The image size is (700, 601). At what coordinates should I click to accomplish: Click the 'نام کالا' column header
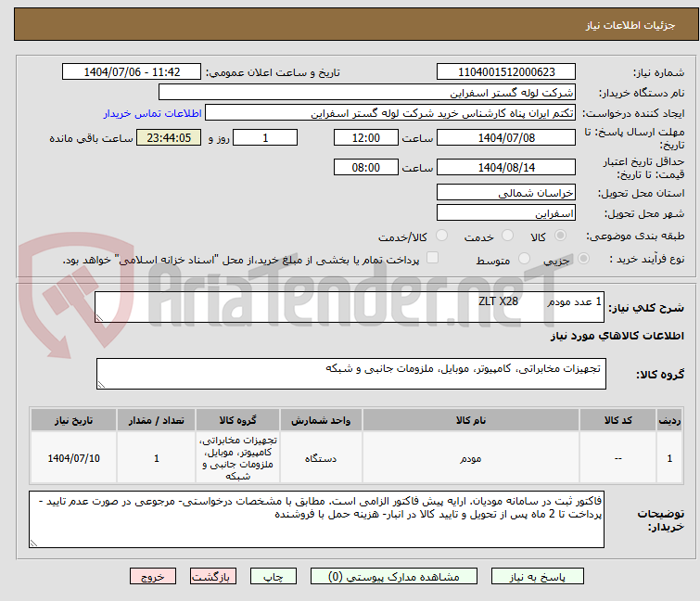coord(471,420)
